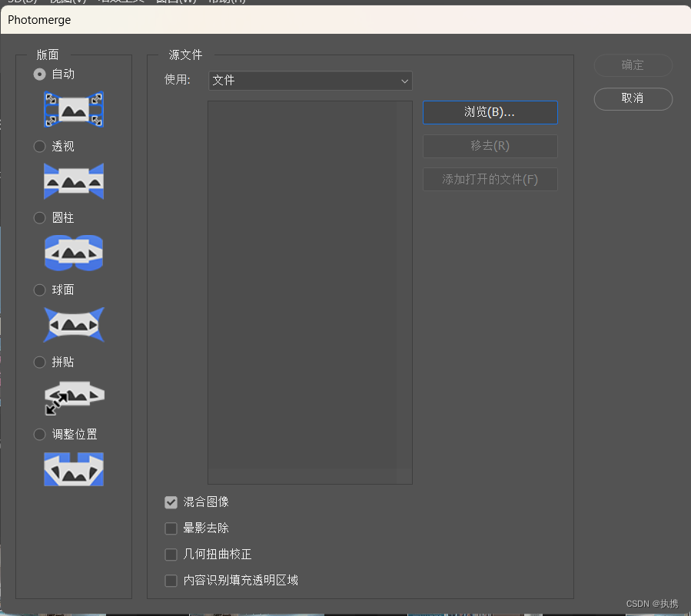The image size is (691, 616).
Task: Click the 取消 button
Action: [633, 98]
